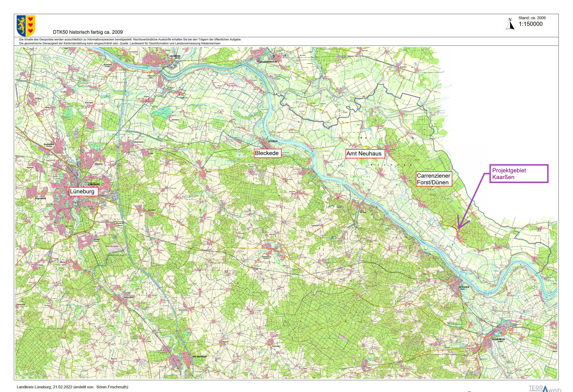Click Carrenziener Forst/Dünen label
This screenshot has width=573, height=392.
pos(434,179)
